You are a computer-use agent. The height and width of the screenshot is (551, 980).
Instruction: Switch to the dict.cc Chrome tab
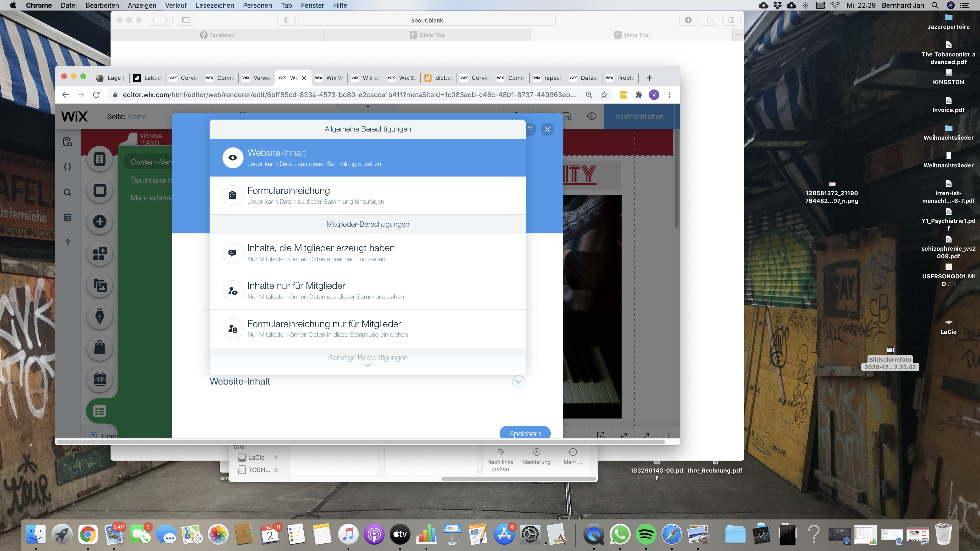tap(439, 78)
